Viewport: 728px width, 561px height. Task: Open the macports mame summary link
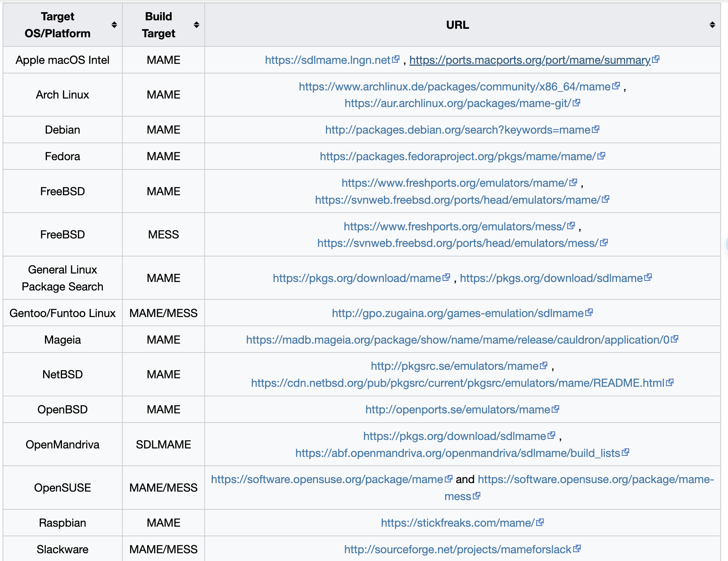530,60
